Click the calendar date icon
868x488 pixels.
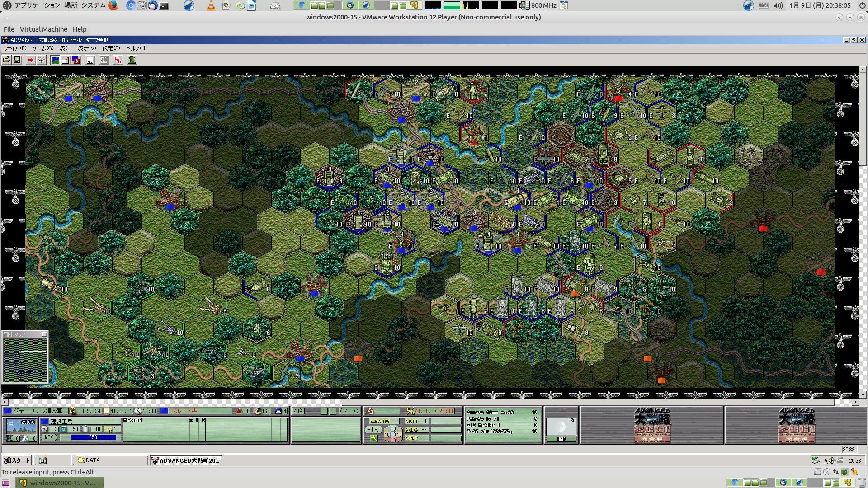[107, 411]
